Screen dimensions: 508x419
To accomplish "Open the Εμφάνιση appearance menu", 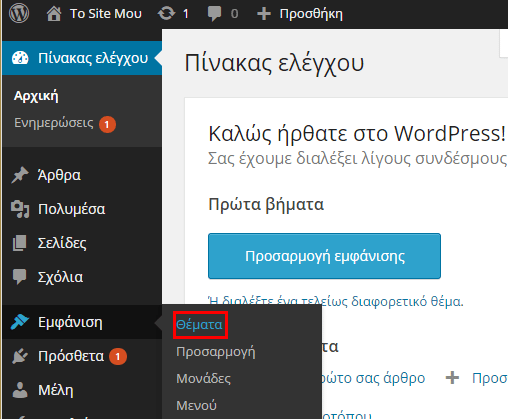I will pyautogui.click(x=70, y=322).
